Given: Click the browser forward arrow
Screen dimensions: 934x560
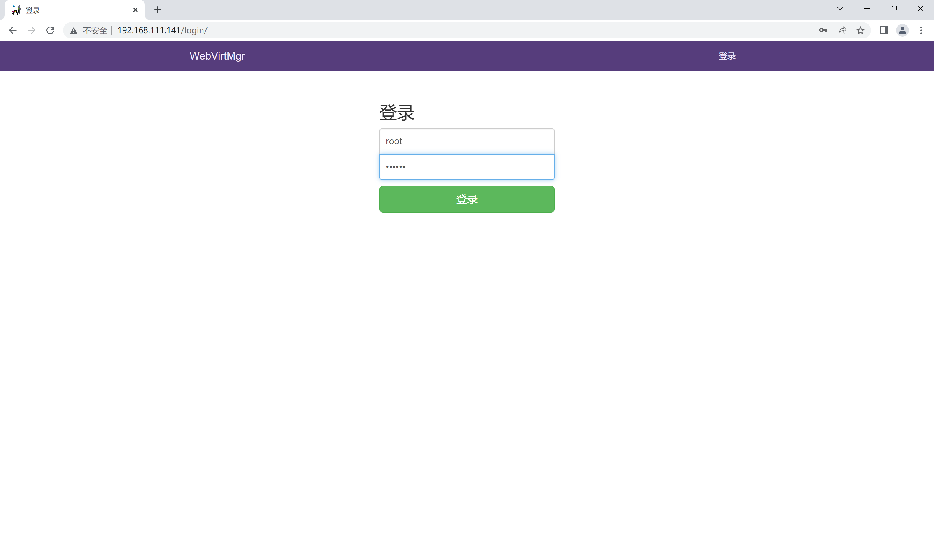Looking at the screenshot, I should [32, 30].
